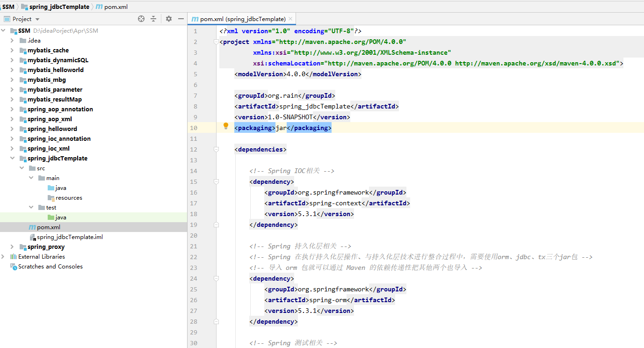The width and height of the screenshot is (644, 348).
Task: Fold the dependency block on line 24
Action: (216, 278)
